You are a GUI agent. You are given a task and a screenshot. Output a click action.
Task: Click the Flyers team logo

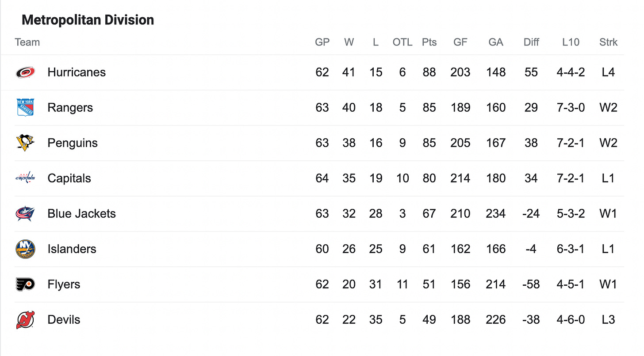click(25, 284)
